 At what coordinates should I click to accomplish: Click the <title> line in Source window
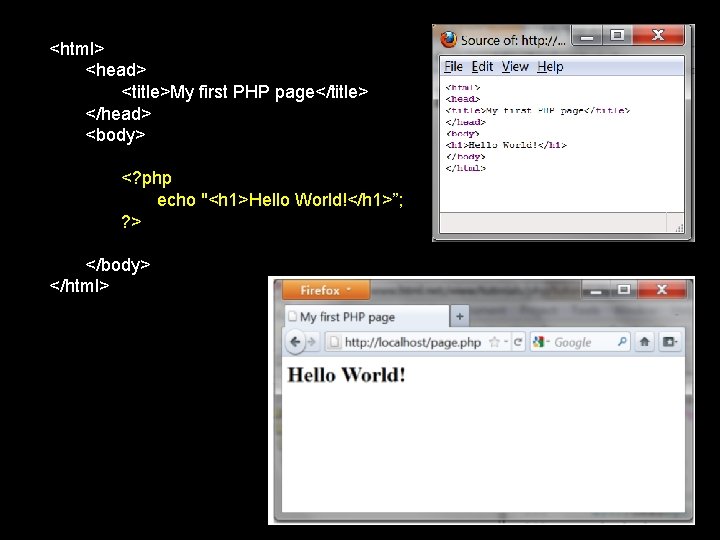(537, 111)
